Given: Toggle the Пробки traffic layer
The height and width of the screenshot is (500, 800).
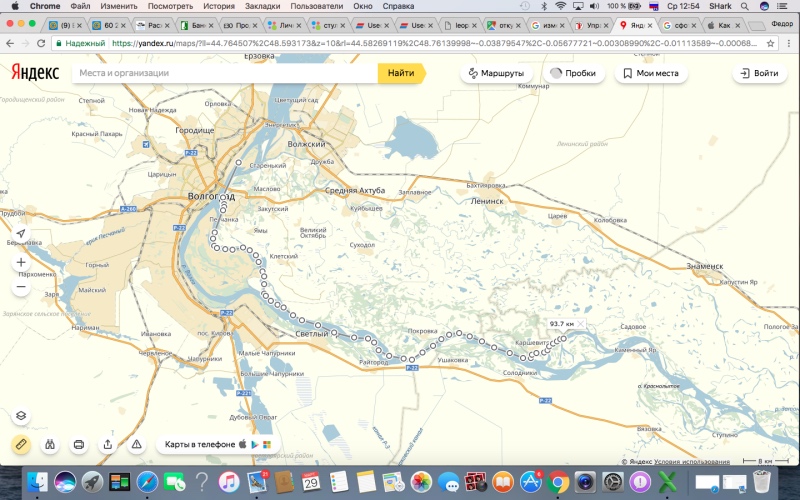Looking at the screenshot, I should 572,73.
